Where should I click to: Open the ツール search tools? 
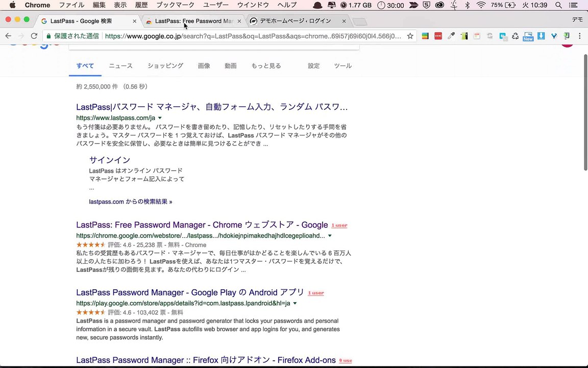(343, 66)
